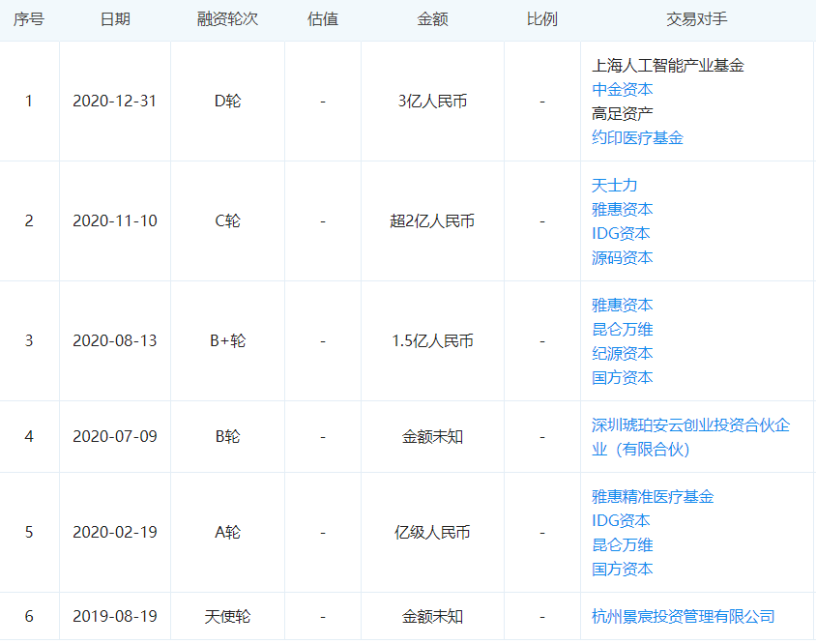The height and width of the screenshot is (644, 816).
Task: Open 深圳琥珀安云创业投资合伙企业 link
Action: pos(690,437)
